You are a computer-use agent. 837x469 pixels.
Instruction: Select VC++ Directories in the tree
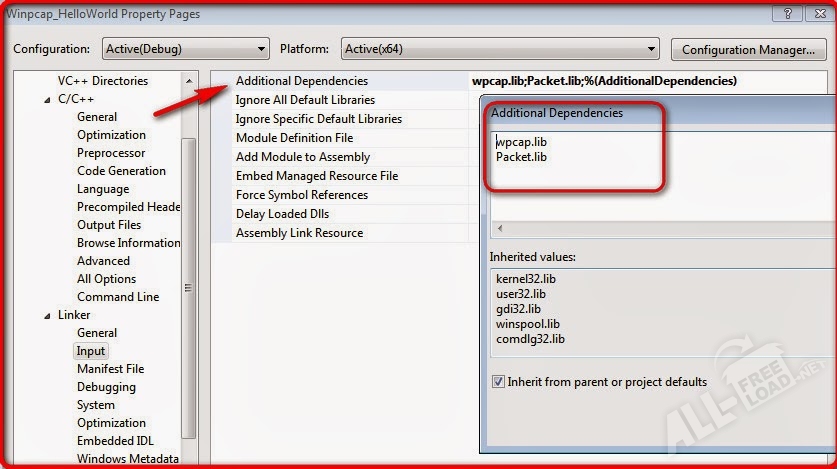(x=102, y=81)
